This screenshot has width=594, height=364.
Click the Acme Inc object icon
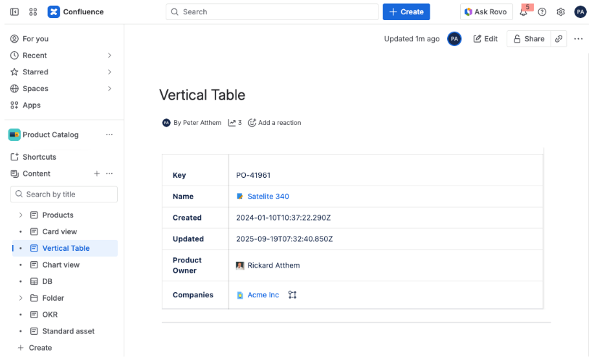[x=240, y=295]
